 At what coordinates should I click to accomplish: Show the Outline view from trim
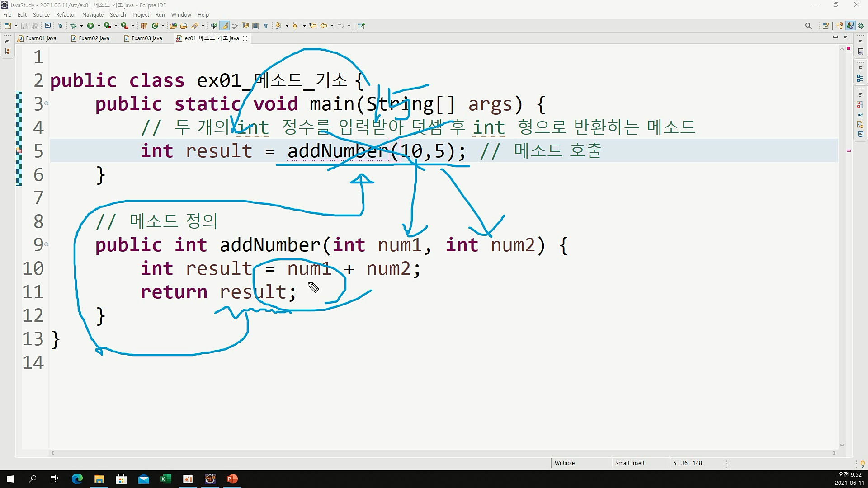(860, 79)
